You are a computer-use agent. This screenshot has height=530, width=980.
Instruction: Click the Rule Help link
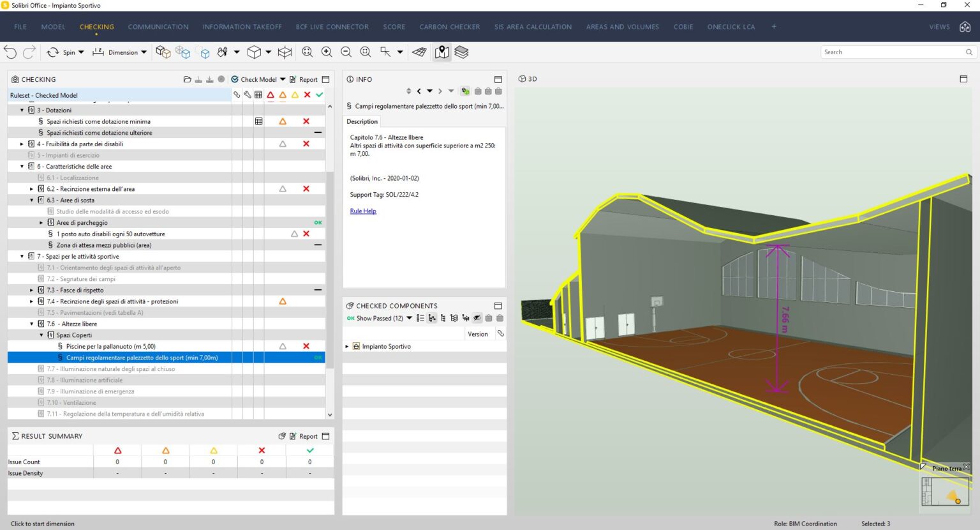[362, 211]
